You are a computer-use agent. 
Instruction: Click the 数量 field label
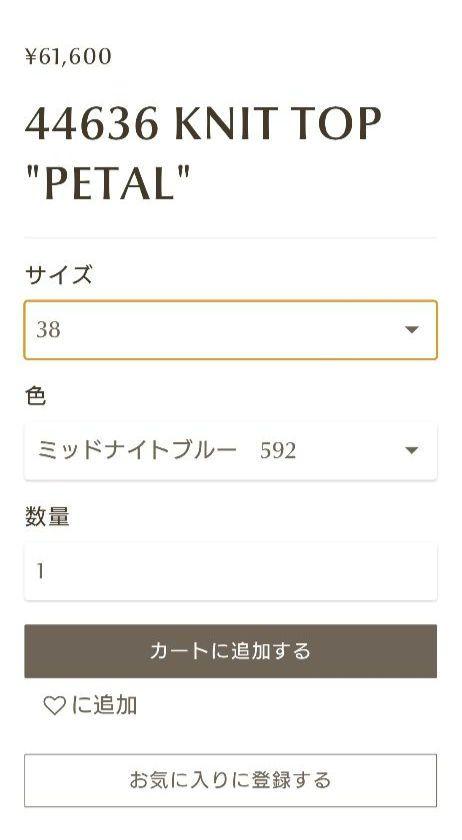click(47, 516)
